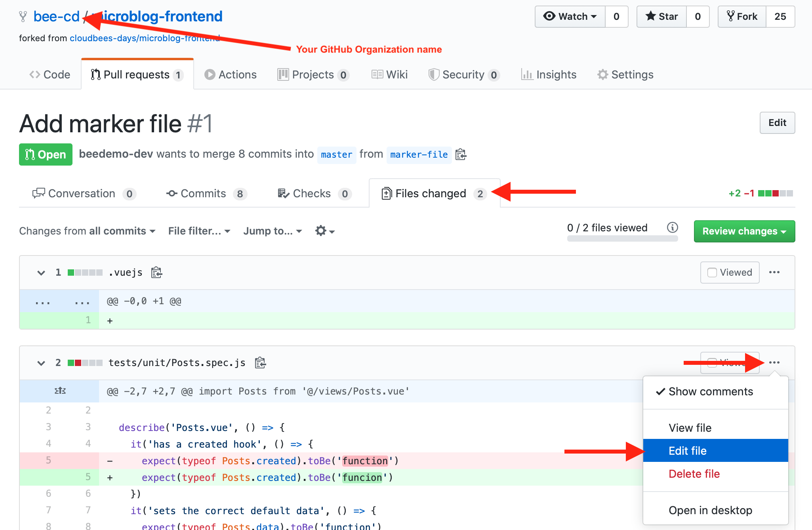812x530 pixels.
Task: Switch to the Pull requests tab
Action: [137, 74]
